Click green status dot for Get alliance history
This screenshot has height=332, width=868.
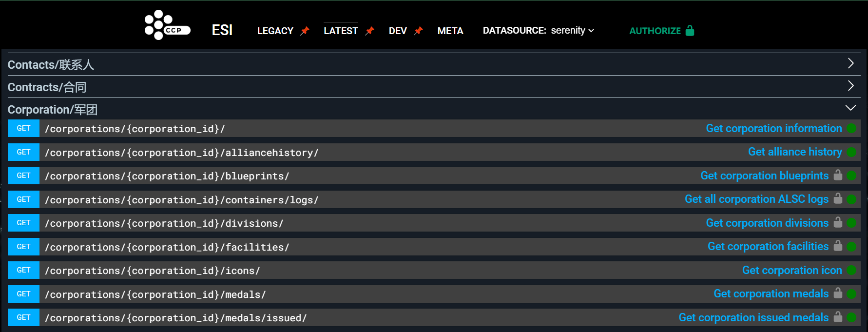pyautogui.click(x=851, y=152)
